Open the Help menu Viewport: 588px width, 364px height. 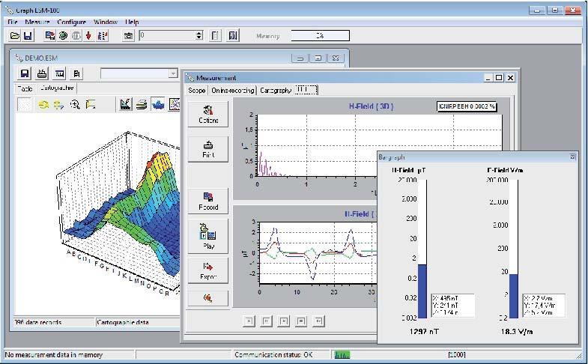tap(132, 22)
